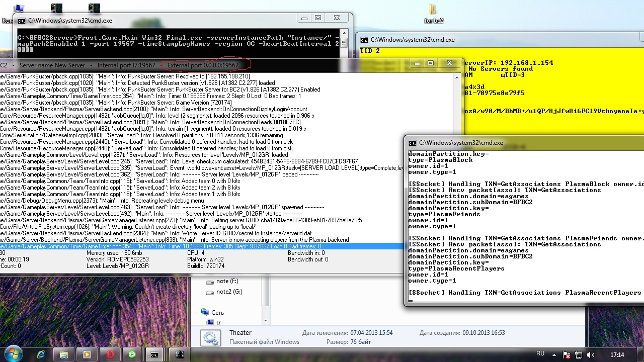The image size is (644, 362).
Task: Open system menu icon of the top cmd.exe window
Action: click(22, 21)
